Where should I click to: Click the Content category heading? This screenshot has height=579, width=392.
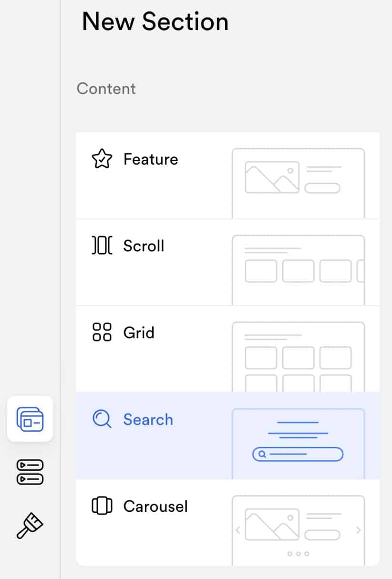pos(106,89)
